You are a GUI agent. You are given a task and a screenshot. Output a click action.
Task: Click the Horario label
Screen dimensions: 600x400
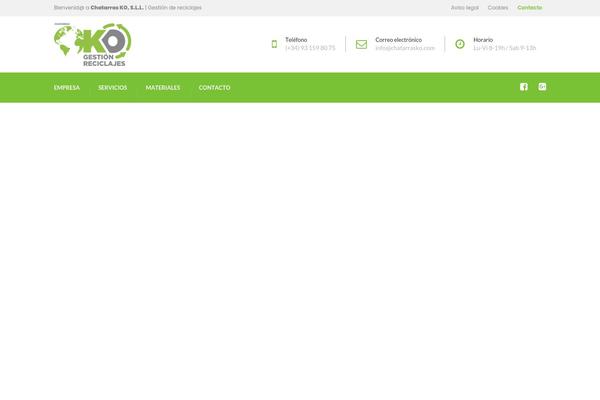pyautogui.click(x=483, y=40)
